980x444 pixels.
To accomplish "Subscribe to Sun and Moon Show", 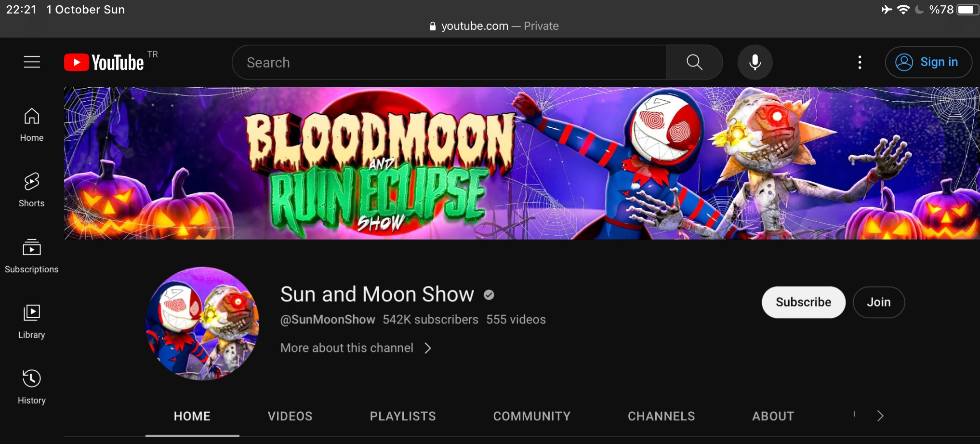I will (x=803, y=302).
